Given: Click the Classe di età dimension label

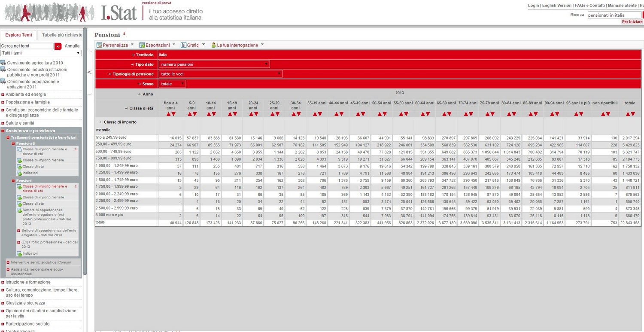Looking at the screenshot, I should click(141, 108).
